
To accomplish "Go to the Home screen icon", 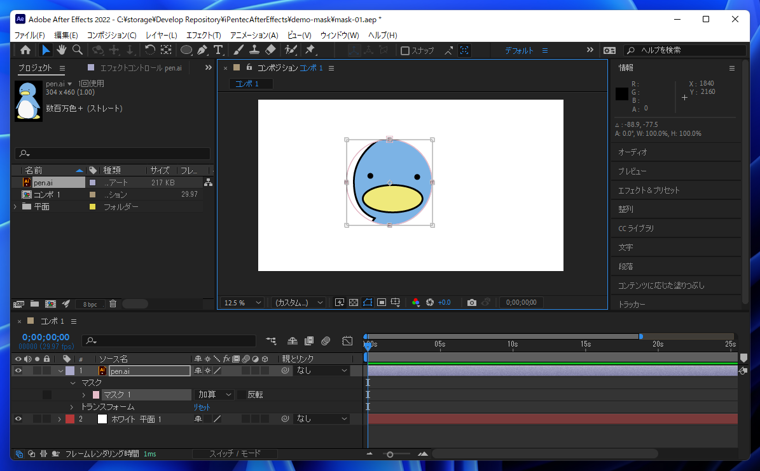I will 25,50.
